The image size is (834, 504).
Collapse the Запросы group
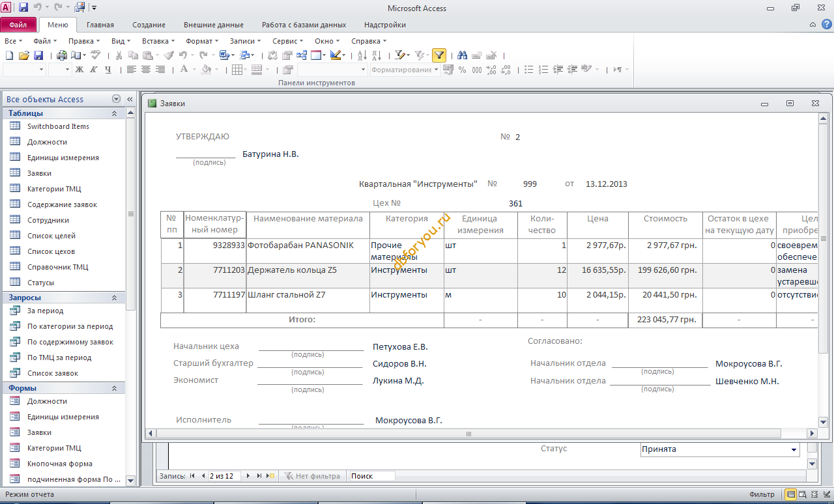(115, 298)
